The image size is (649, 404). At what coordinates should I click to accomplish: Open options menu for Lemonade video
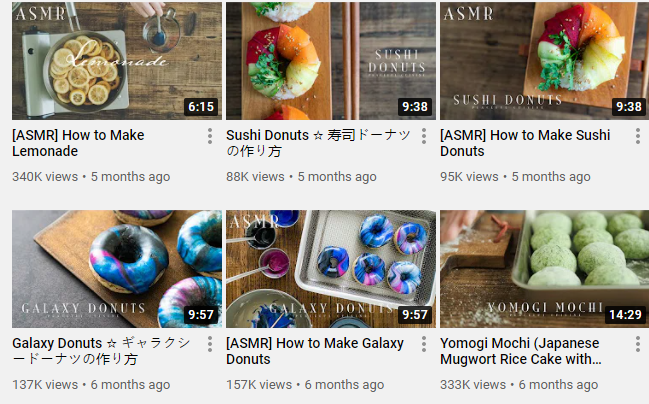coord(210,136)
